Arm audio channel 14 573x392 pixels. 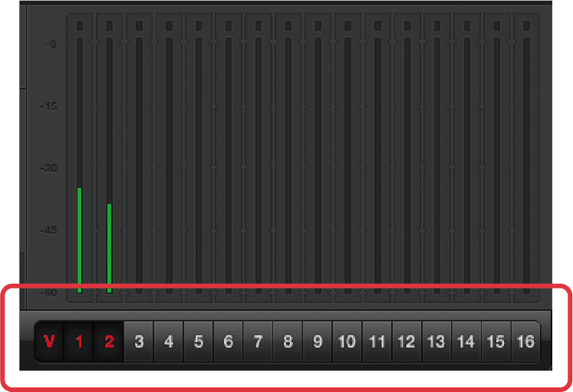pyautogui.click(x=466, y=341)
